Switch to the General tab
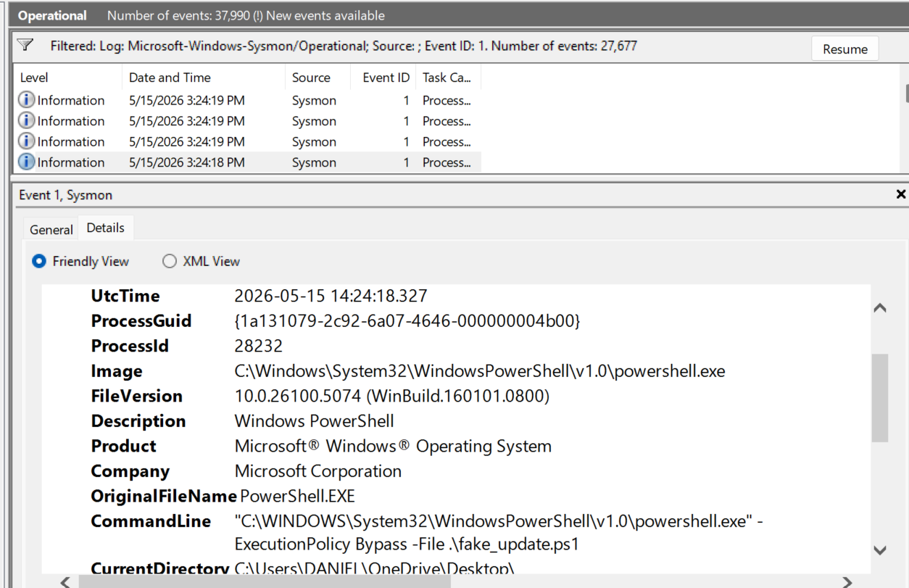Image resolution: width=909 pixels, height=588 pixels. pyautogui.click(x=51, y=229)
